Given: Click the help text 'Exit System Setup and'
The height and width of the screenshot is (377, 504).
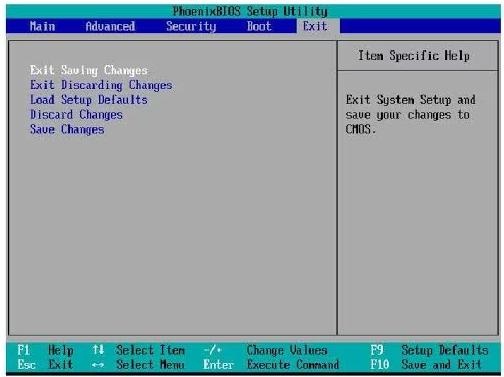Looking at the screenshot, I should 411,100.
